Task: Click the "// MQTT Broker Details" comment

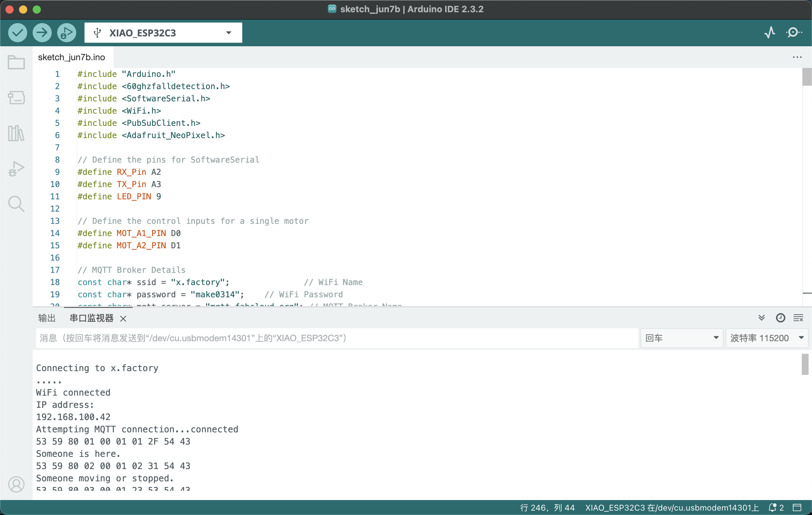Action: coord(131,270)
